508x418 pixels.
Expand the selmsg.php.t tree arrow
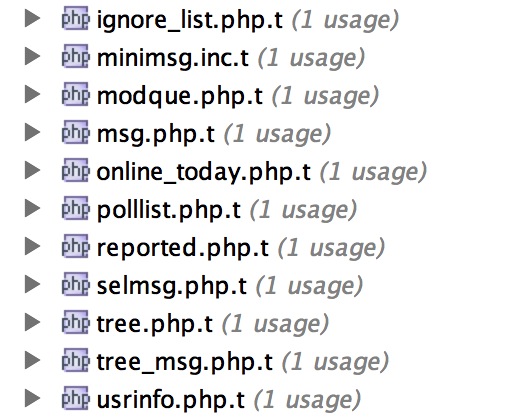pos(32,284)
